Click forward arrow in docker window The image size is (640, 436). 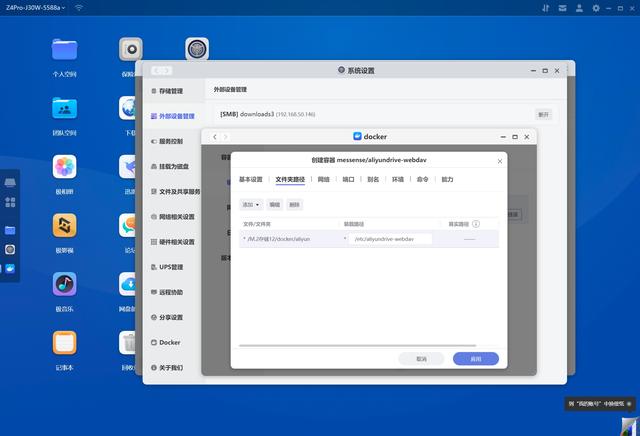tap(225, 137)
